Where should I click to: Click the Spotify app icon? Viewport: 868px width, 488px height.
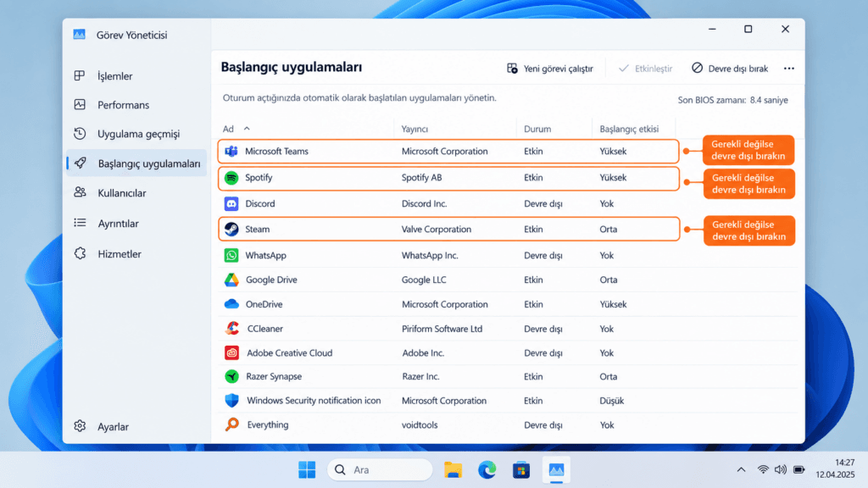tap(231, 178)
